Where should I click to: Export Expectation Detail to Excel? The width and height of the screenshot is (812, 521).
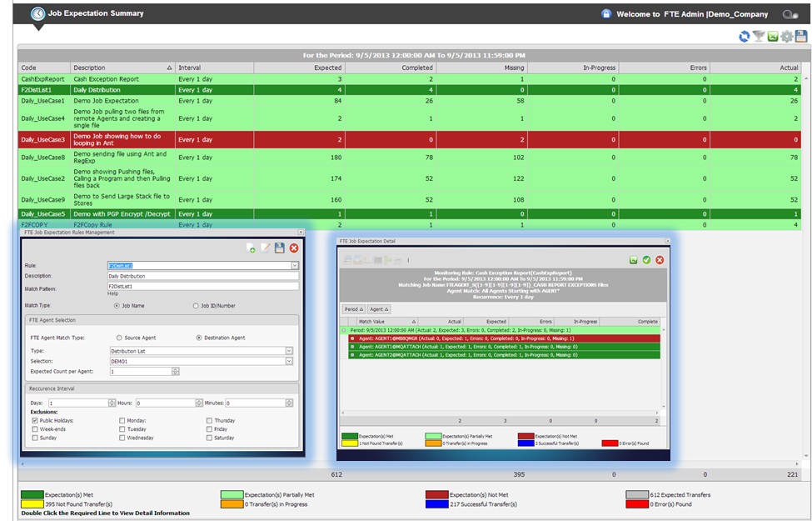click(x=633, y=260)
